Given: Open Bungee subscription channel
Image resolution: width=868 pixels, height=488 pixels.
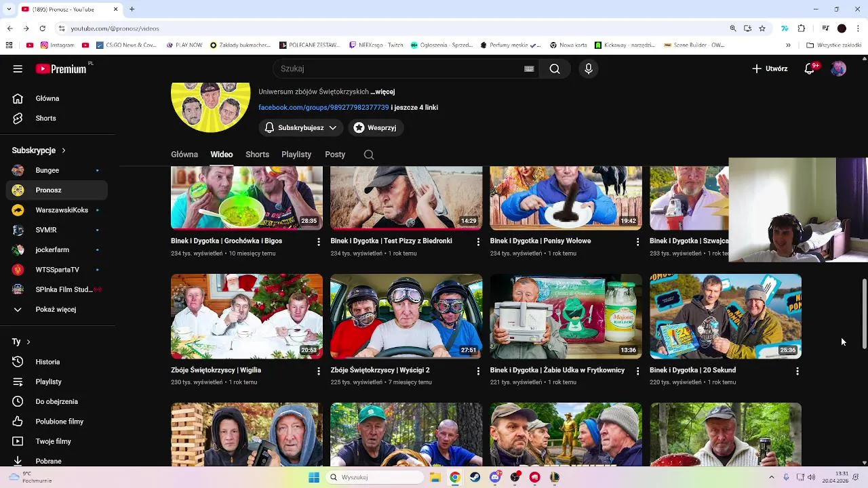Looking at the screenshot, I should click(57, 170).
